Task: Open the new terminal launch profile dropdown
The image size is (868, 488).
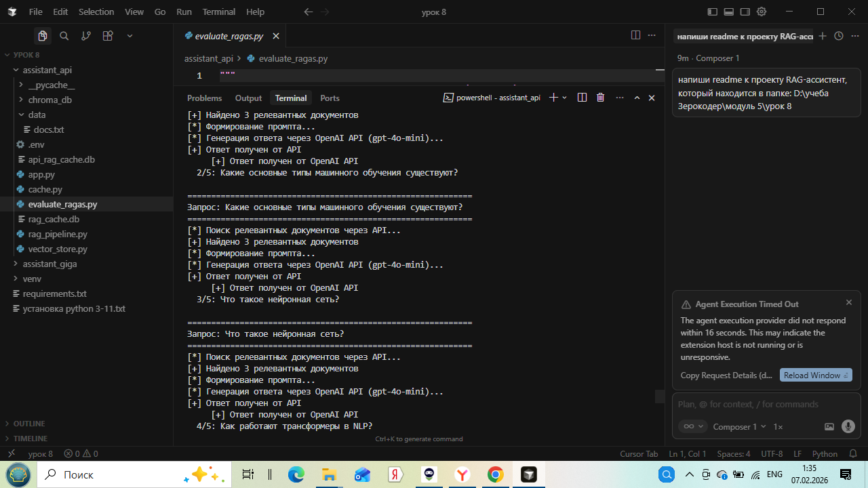Action: [x=564, y=98]
